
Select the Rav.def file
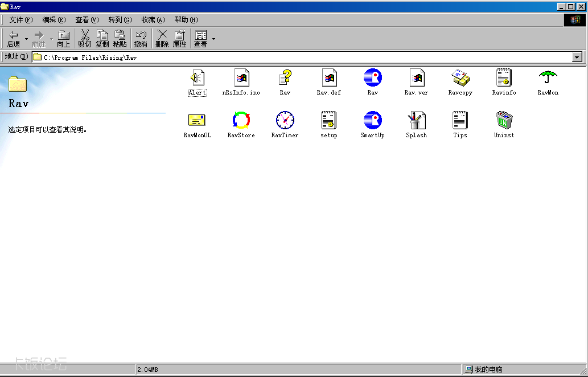329,78
